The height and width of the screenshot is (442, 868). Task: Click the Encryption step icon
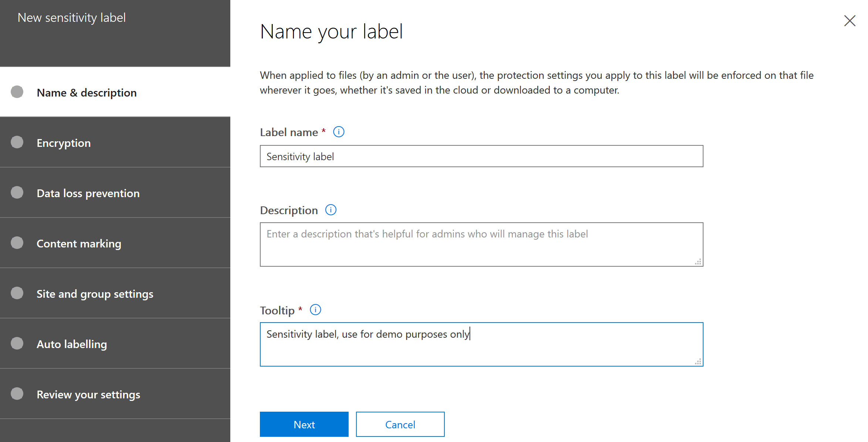tap(17, 142)
